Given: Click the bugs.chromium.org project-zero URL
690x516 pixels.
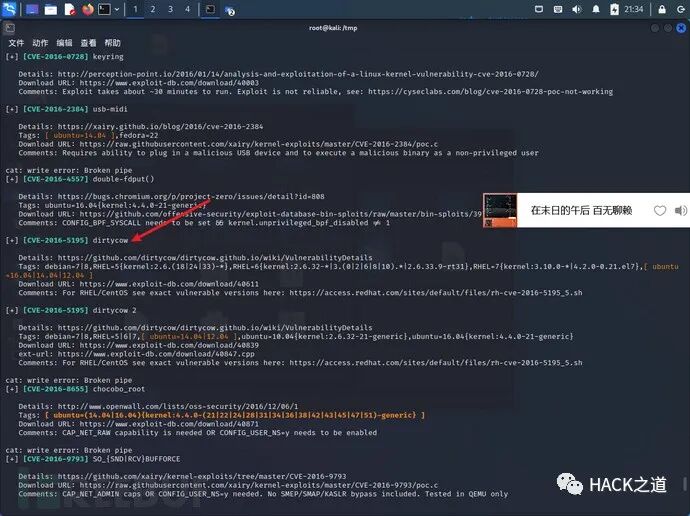Looking at the screenshot, I should [191, 197].
